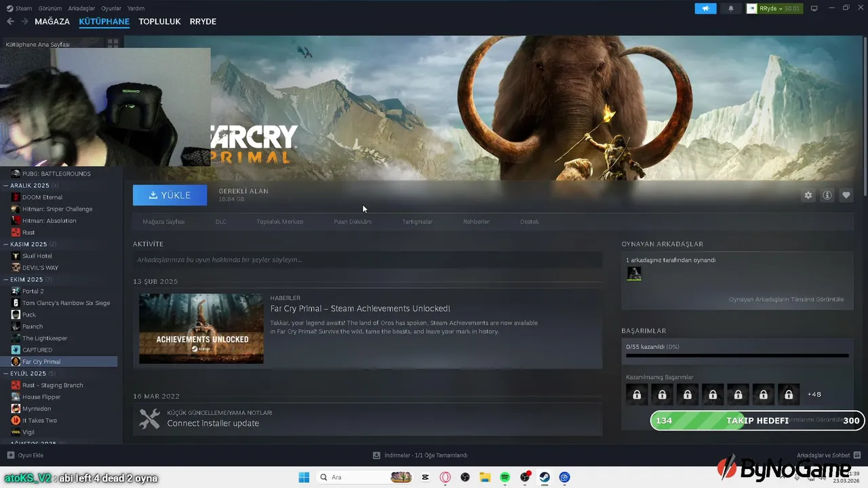Image resolution: width=868 pixels, height=488 pixels.
Task: Open the Steam announcements megaphone
Action: click(x=705, y=8)
